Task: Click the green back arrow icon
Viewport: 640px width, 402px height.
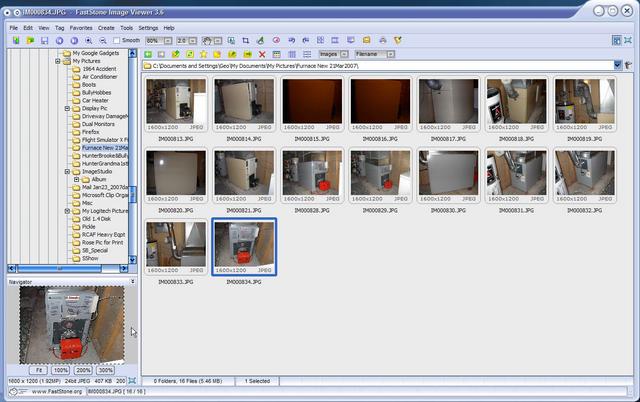Action: coord(148,54)
